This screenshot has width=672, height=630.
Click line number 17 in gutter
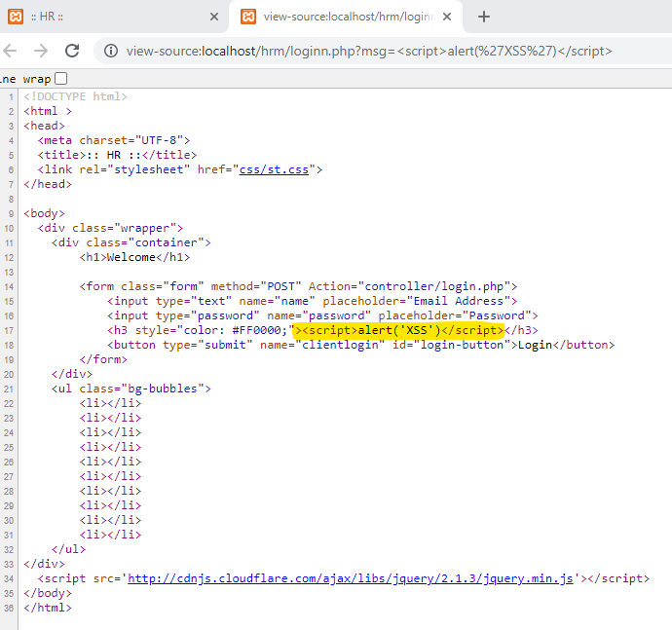tap(9, 331)
